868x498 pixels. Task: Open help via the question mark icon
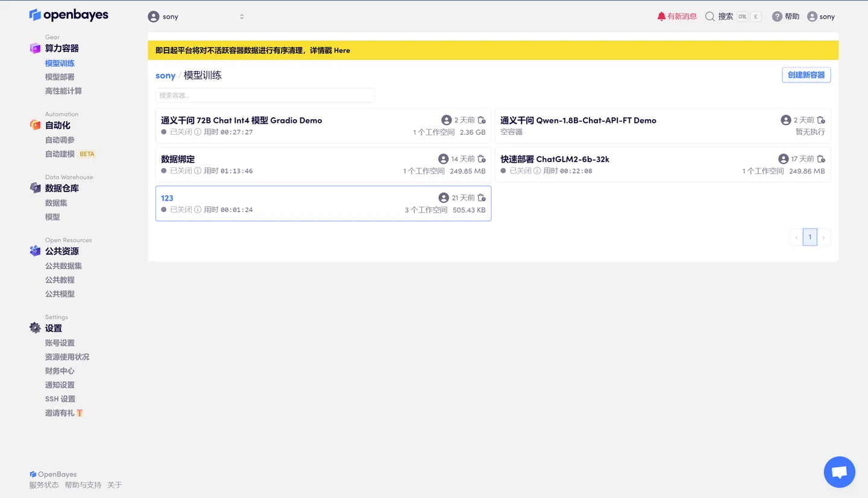point(776,16)
